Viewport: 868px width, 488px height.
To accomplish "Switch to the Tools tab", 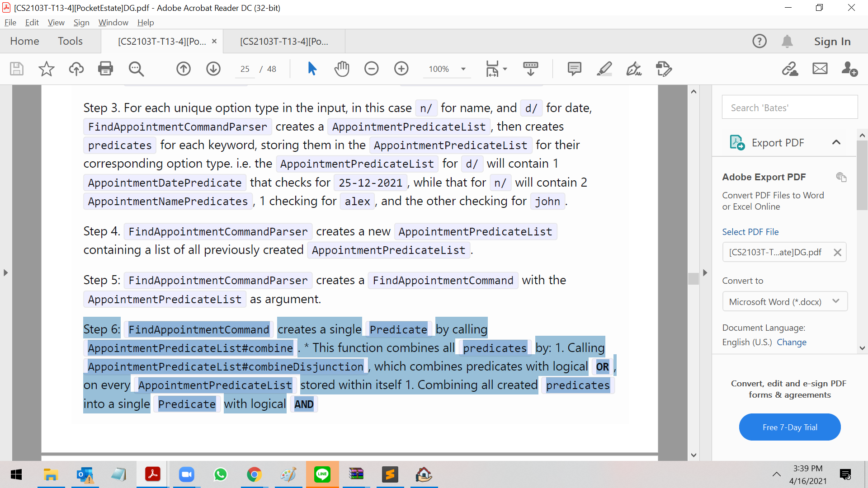I will [x=70, y=41].
